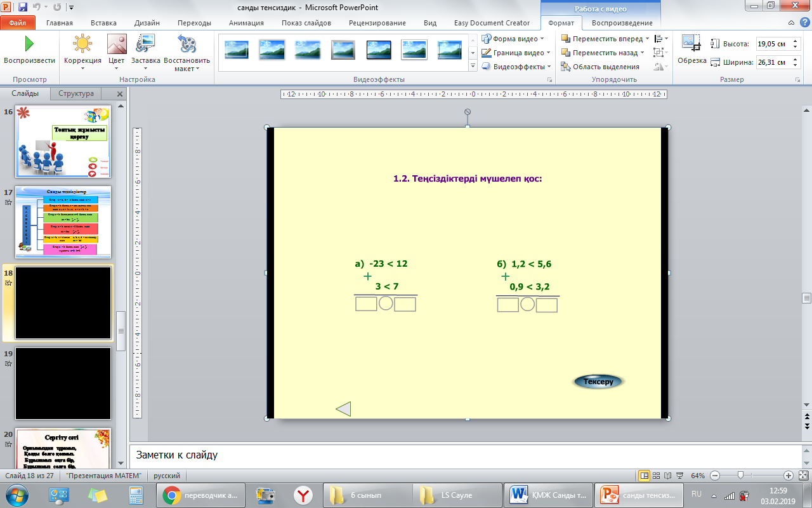Start slide show view from the status bar
The image size is (812, 508).
click(x=679, y=476)
